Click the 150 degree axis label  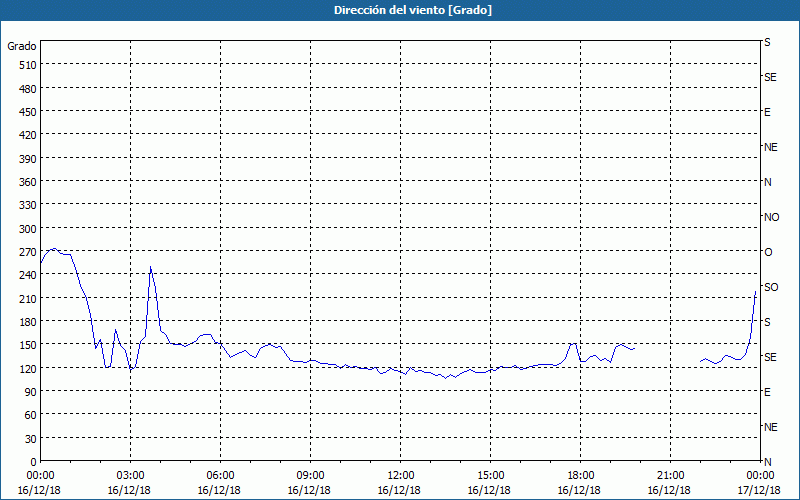pos(28,345)
